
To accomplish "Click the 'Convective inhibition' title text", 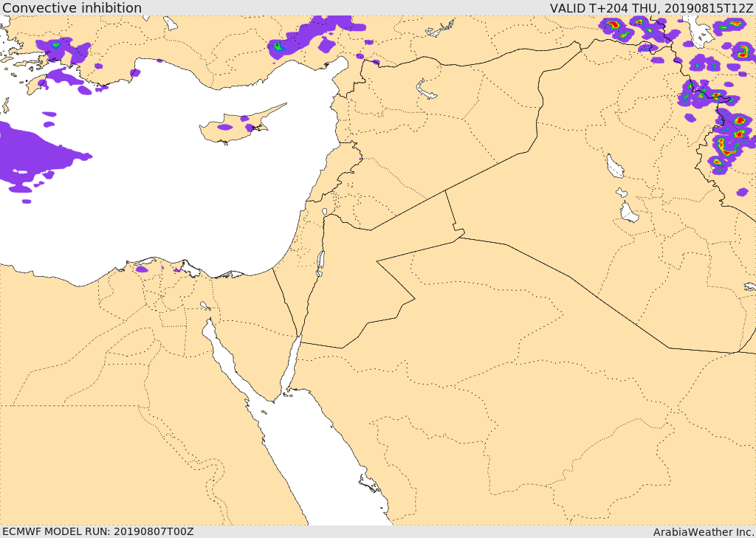I will click(x=72, y=8).
